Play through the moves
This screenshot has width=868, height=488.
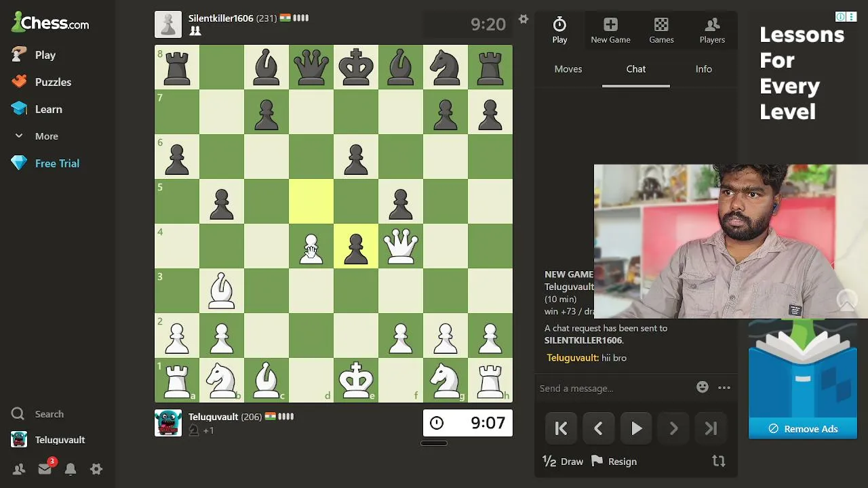pyautogui.click(x=636, y=428)
